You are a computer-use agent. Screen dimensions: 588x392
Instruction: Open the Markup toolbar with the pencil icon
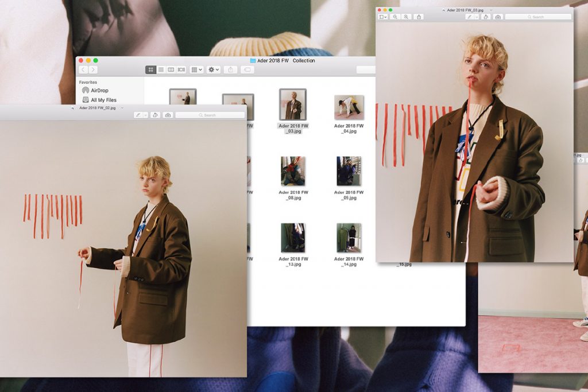pos(469,17)
